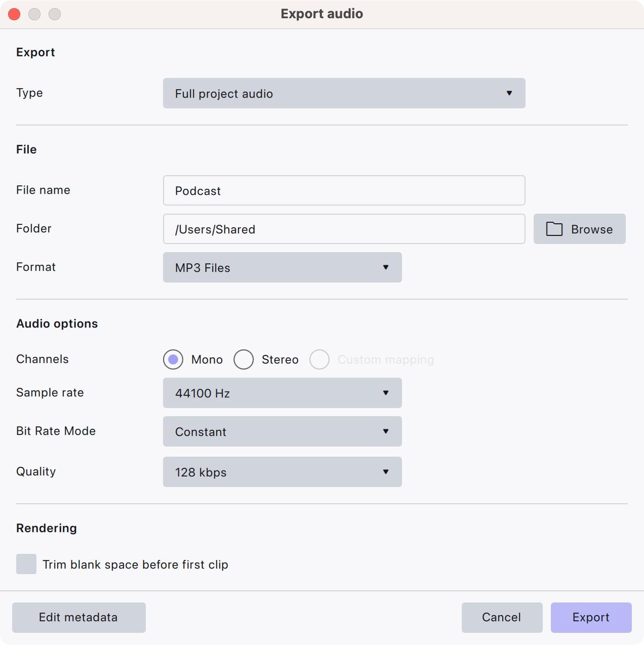The width and height of the screenshot is (644, 645).
Task: Click the Sample rate label
Action: coord(50,392)
